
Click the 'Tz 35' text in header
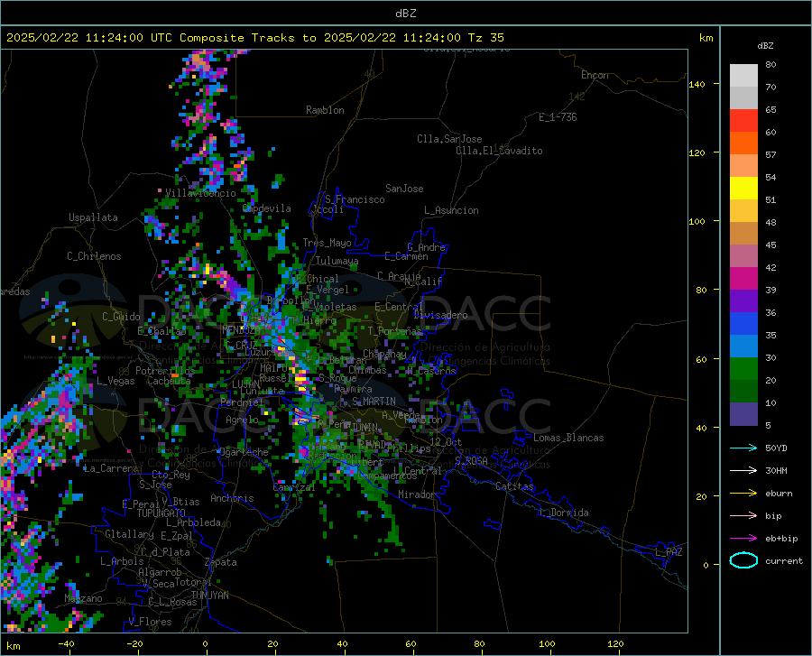[485, 37]
